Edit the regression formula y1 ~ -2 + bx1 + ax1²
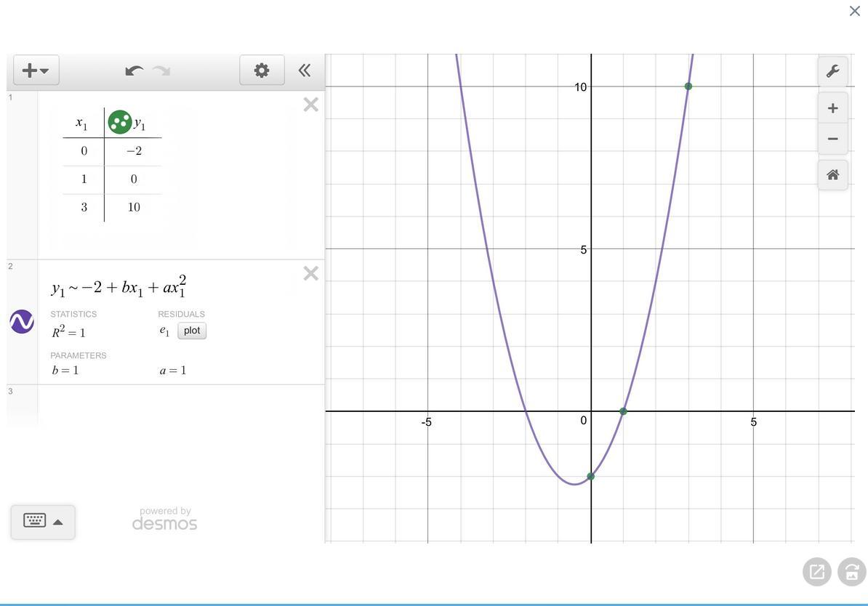 coord(119,286)
